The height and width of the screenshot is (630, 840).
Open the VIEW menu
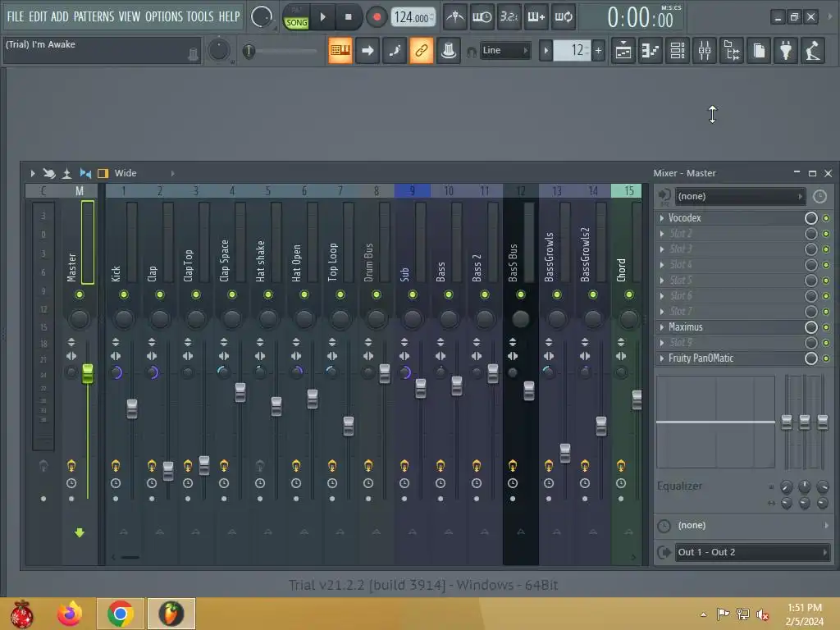point(129,16)
